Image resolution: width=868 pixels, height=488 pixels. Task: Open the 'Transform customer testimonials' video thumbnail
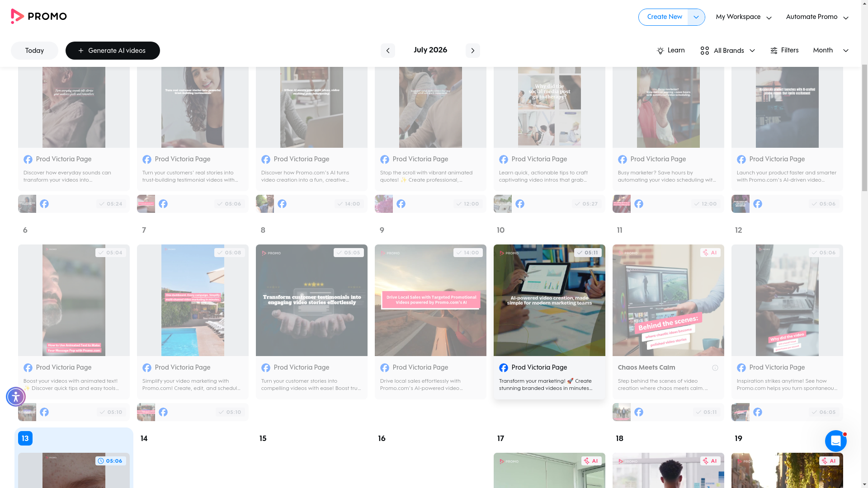[x=311, y=300]
